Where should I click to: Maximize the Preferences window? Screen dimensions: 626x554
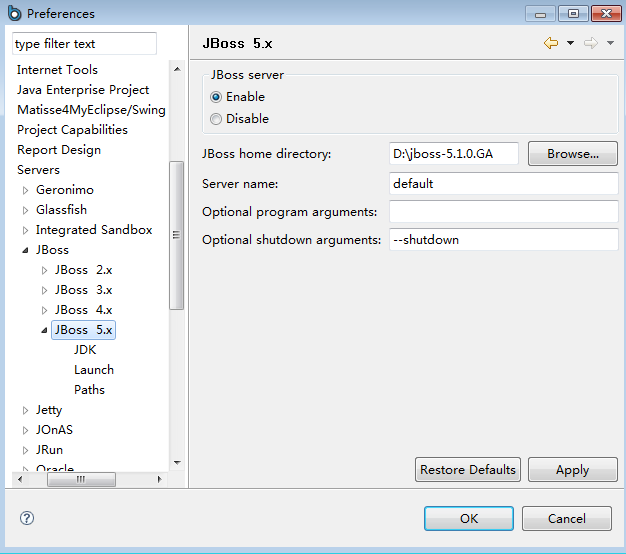pyautogui.click(x=573, y=14)
